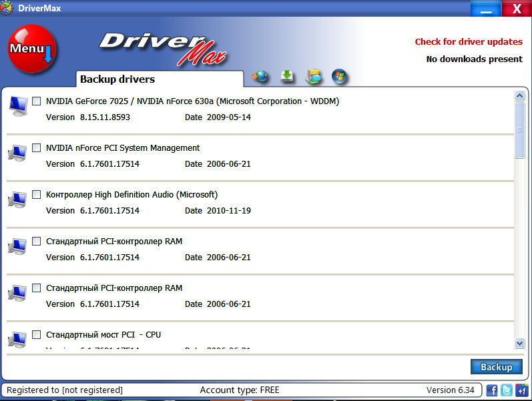Click device icon beside NVIDIA nForce PCI System Management
The image size is (532, 401).
tap(17, 153)
